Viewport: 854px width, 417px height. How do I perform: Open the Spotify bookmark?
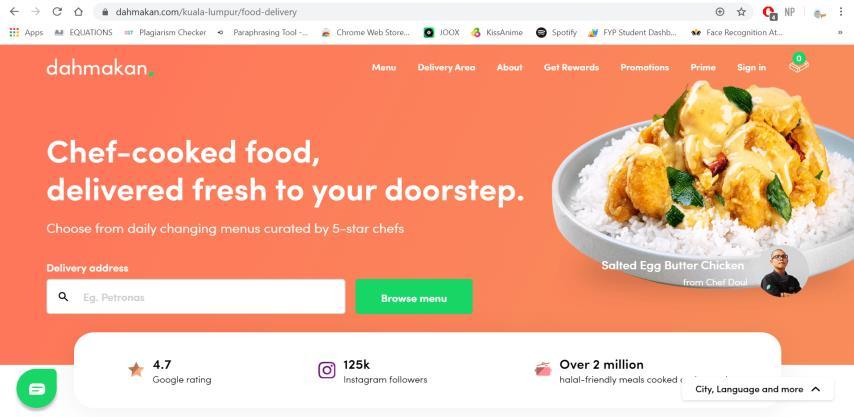coord(556,33)
